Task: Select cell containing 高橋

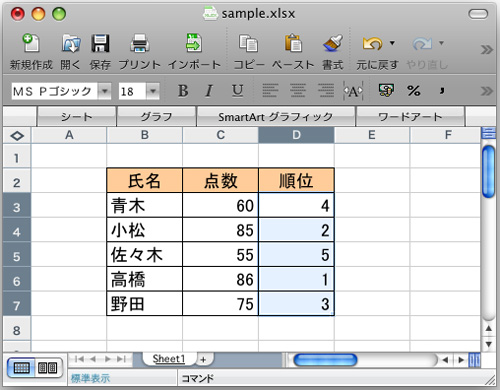Action: coord(145,279)
